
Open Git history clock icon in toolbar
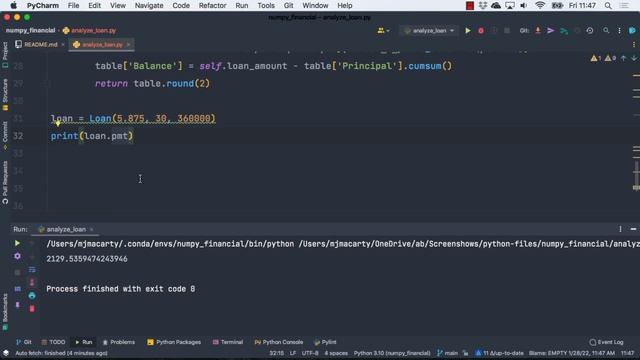click(590, 31)
